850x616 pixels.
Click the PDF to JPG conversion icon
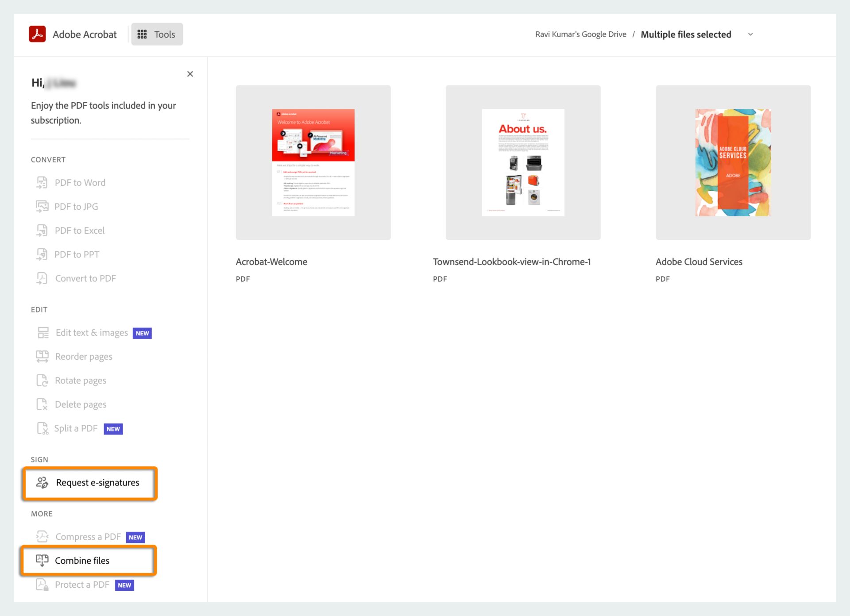coord(42,206)
